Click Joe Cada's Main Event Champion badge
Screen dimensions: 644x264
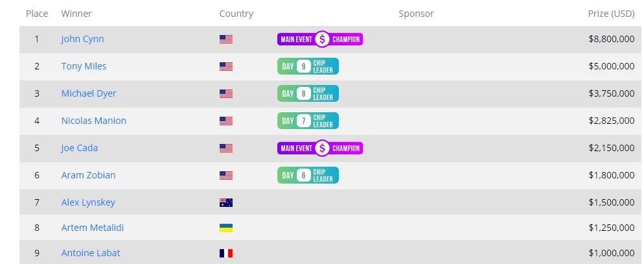pyautogui.click(x=320, y=148)
